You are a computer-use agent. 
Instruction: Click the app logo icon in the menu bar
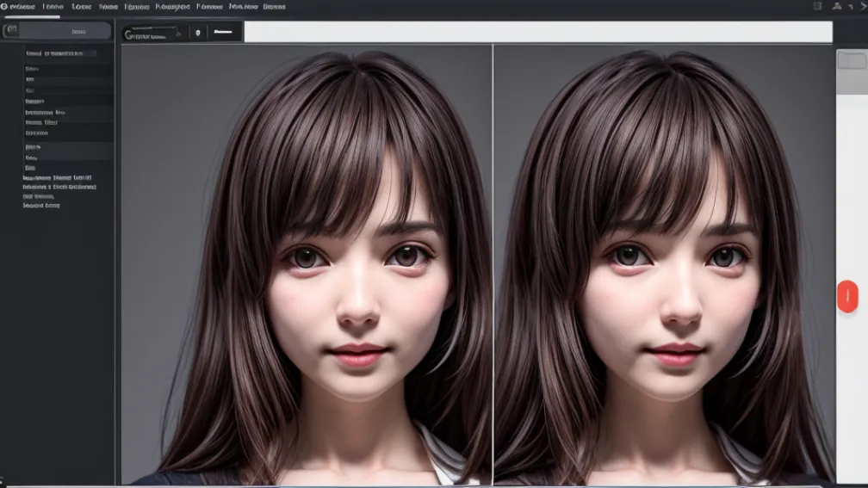4,6
